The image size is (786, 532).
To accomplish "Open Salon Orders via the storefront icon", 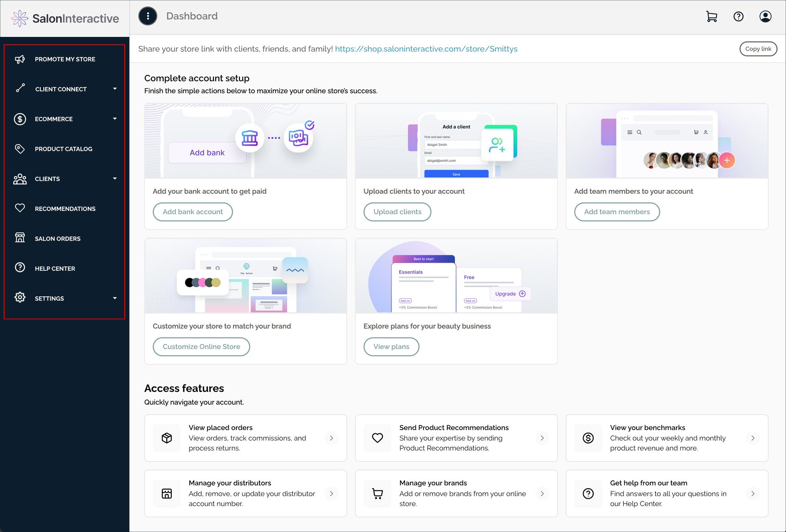I will click(20, 238).
